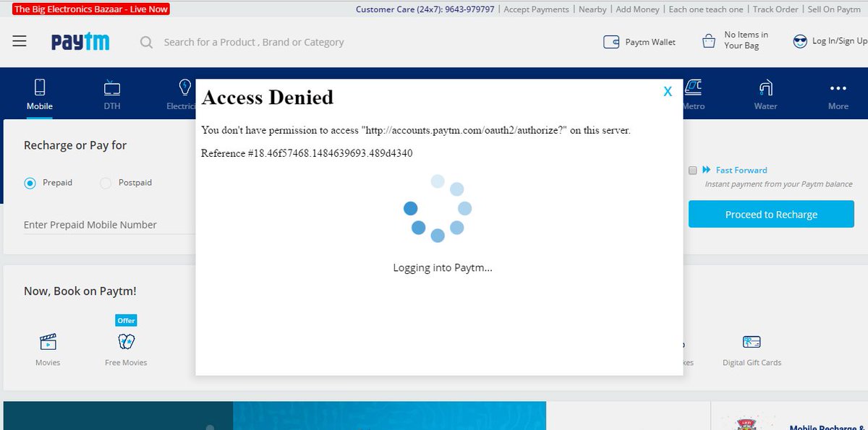Click the blue promotional banner
The width and height of the screenshot is (868, 430).
pyautogui.click(x=275, y=416)
